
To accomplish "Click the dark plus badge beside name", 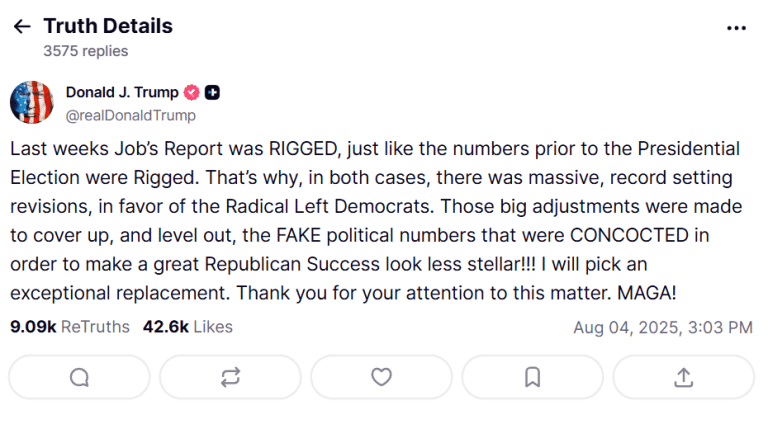I will point(212,92).
